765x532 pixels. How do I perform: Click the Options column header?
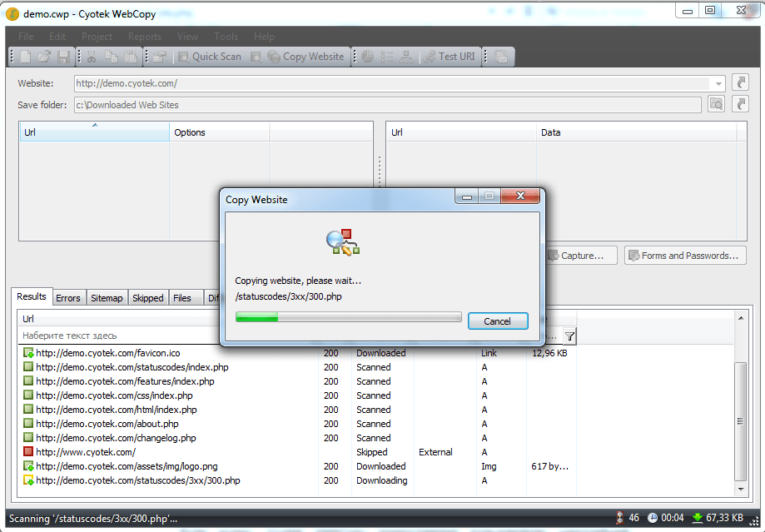pyautogui.click(x=219, y=132)
